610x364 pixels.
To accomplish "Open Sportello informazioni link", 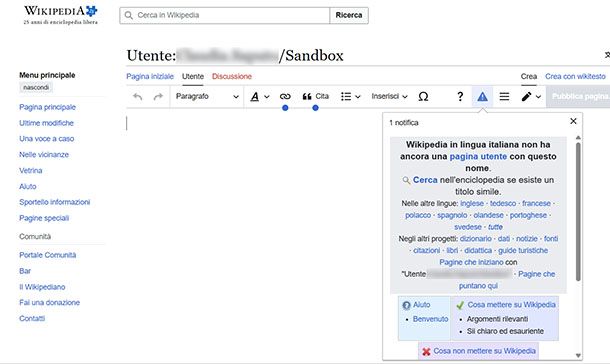I will click(54, 202).
